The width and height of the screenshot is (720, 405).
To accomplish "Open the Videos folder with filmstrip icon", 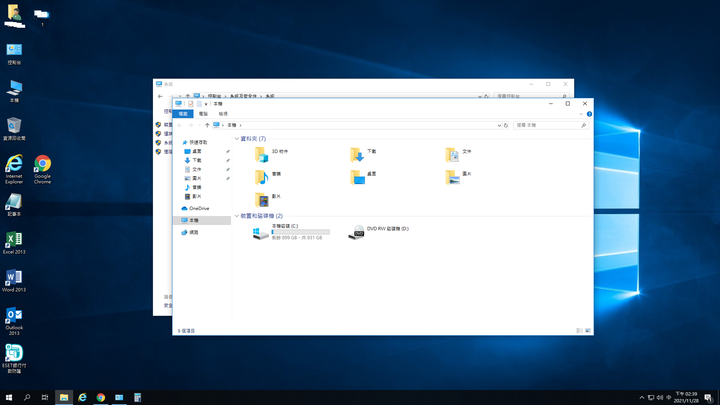I will [268, 200].
